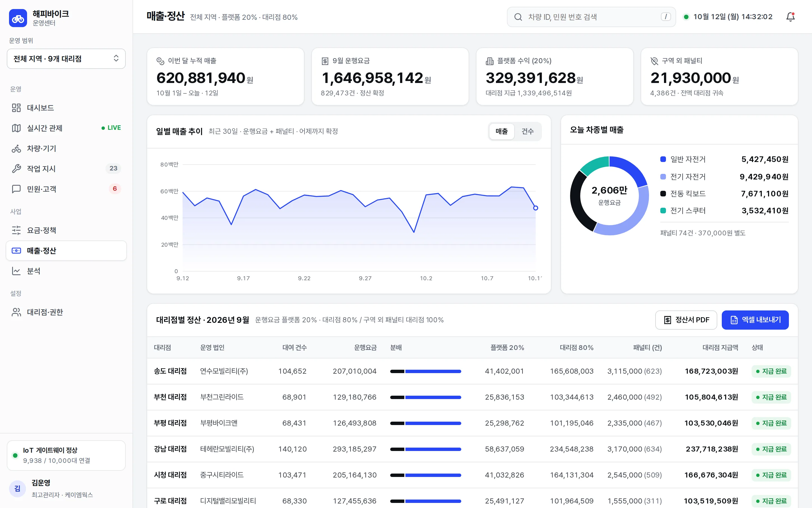Click the 작업 지시 wrench icon
Image resolution: width=812 pixels, height=508 pixels.
[x=16, y=169]
